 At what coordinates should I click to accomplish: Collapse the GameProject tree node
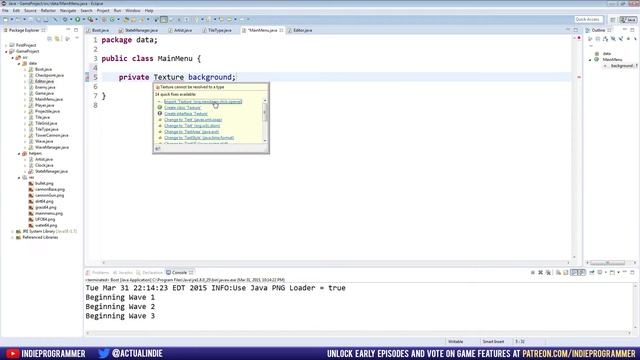click(x=7, y=51)
